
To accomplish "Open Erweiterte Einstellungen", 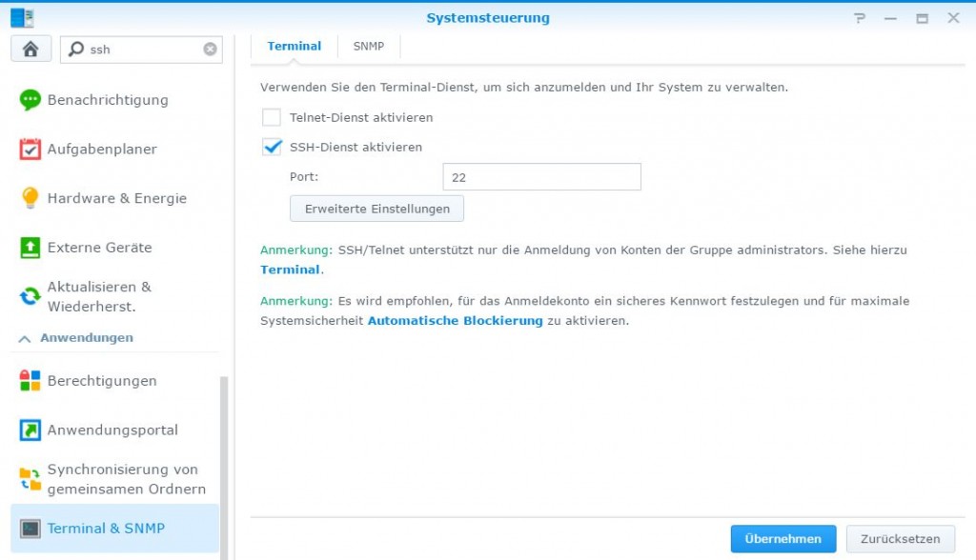I will tap(376, 209).
